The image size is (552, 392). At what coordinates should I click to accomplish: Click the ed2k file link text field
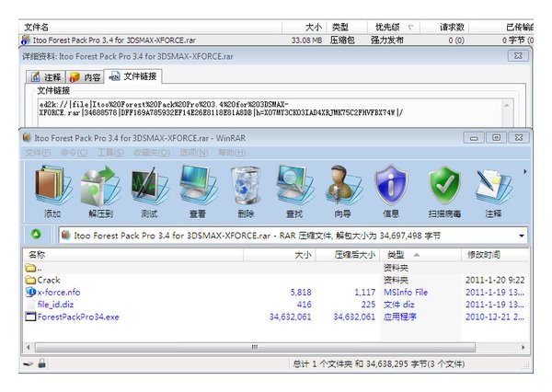271,112
